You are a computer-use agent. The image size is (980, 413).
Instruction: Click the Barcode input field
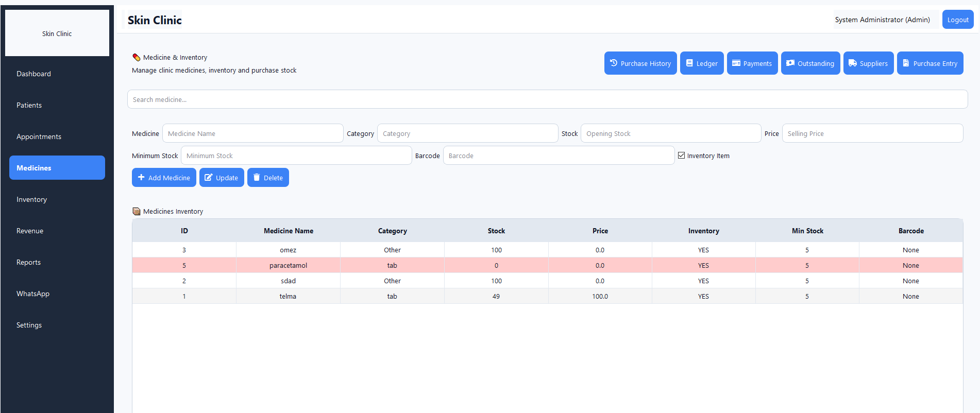(x=559, y=156)
